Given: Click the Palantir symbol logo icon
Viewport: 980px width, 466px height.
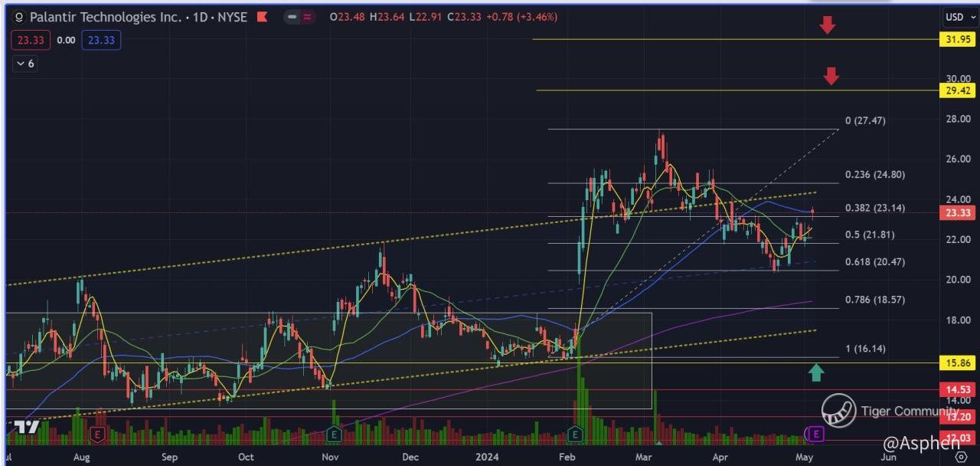Looking at the screenshot, I should [x=20, y=16].
